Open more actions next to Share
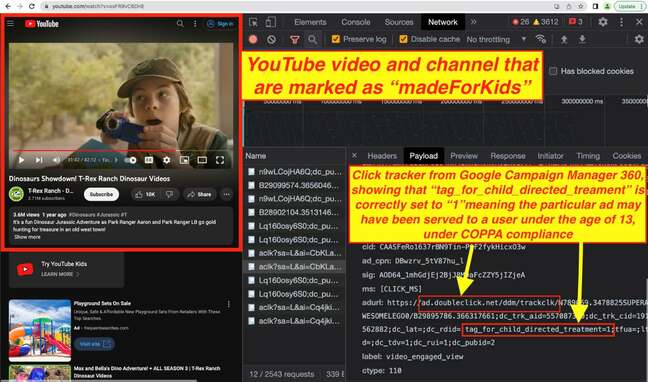The width and height of the screenshot is (648, 382). (226, 194)
